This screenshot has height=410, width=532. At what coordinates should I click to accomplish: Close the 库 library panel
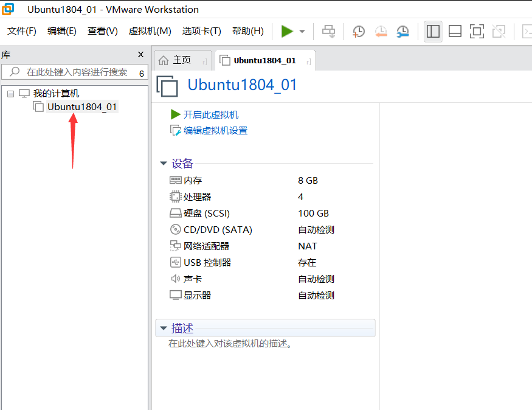point(141,54)
